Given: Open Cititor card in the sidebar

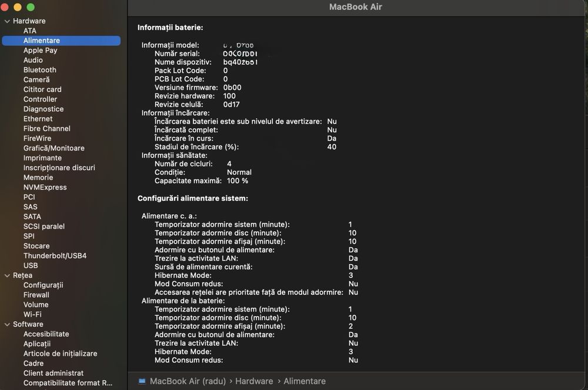Looking at the screenshot, I should (x=42, y=89).
